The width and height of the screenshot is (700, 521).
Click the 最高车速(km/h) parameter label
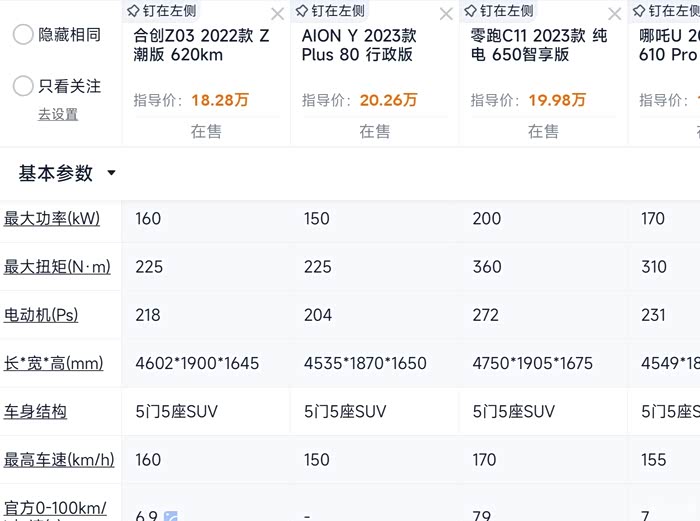point(59,460)
